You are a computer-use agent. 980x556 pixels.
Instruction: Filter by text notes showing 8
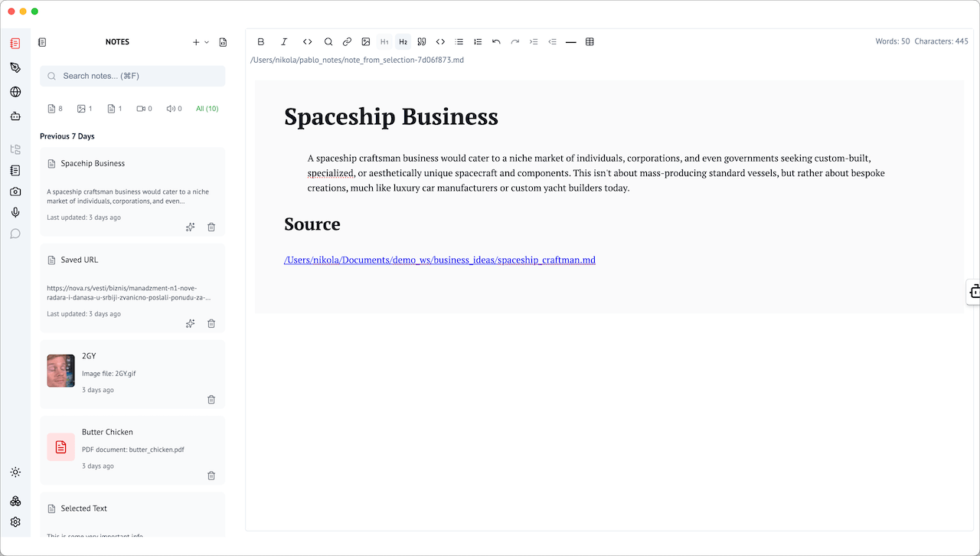(55, 109)
